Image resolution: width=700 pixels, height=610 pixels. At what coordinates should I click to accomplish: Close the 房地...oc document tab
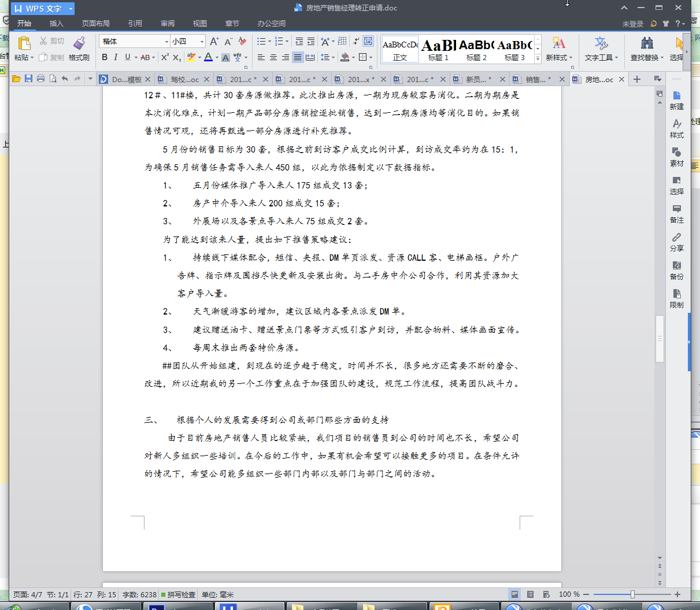[621, 79]
